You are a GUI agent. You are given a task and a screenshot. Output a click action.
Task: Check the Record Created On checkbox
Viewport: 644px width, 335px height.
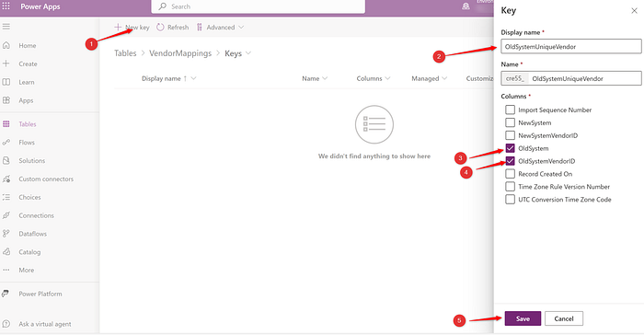coord(510,173)
